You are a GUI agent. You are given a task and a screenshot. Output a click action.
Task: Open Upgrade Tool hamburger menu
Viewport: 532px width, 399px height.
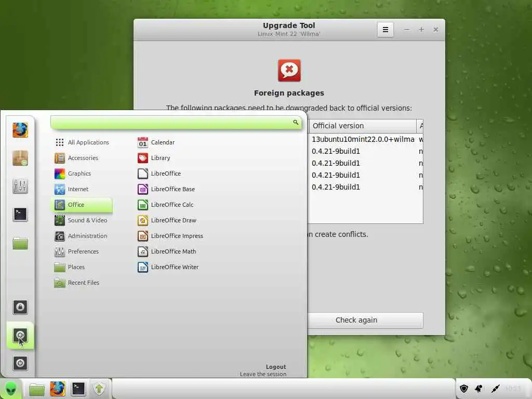[x=385, y=30]
